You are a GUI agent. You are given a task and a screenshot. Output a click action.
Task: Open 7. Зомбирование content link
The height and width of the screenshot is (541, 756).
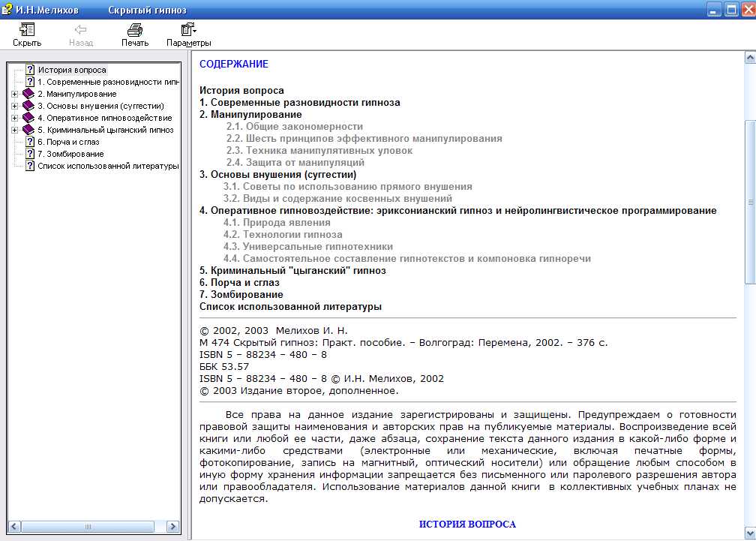[241, 295]
